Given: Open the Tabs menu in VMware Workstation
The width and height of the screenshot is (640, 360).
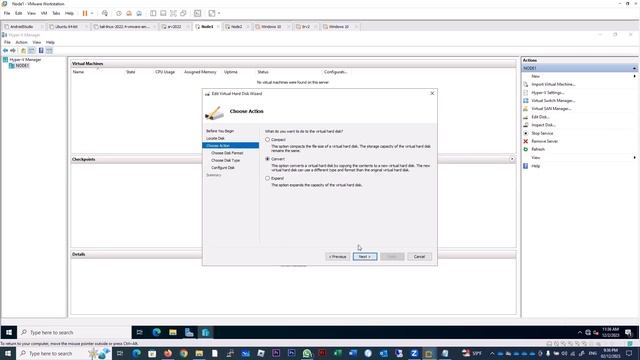Looking at the screenshot, I should tap(56, 13).
